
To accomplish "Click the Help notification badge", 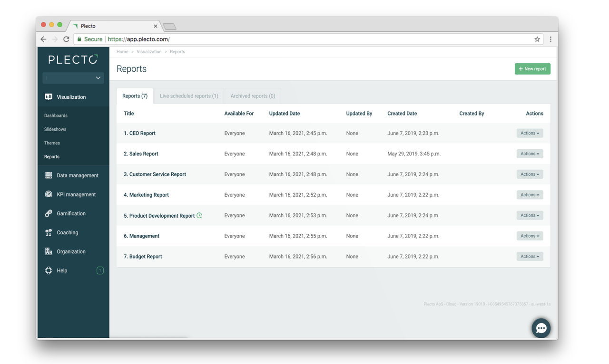I will 100,270.
